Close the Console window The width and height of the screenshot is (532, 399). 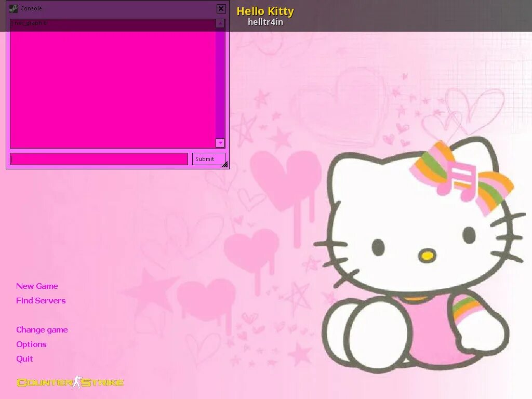pyautogui.click(x=221, y=8)
